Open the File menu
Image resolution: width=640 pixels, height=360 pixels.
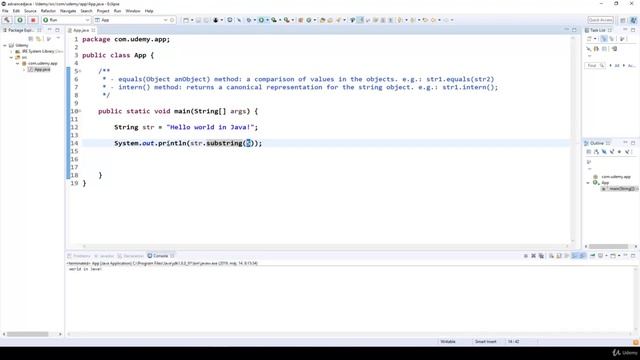[5, 11]
